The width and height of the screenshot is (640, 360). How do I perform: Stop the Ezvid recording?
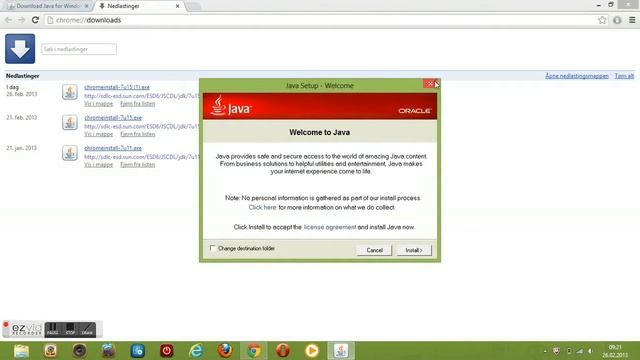(70, 329)
